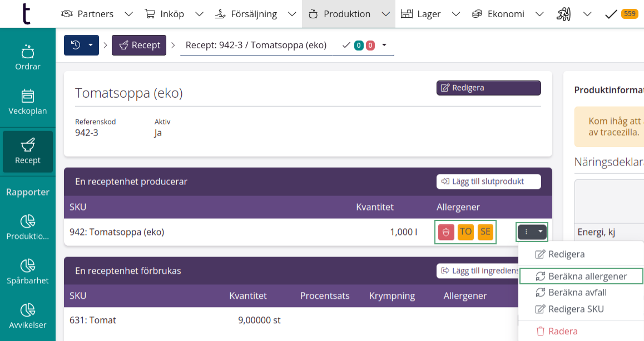The height and width of the screenshot is (341, 644).
Task: Click the green 0 badge beside the recipe title
Action: (x=360, y=45)
